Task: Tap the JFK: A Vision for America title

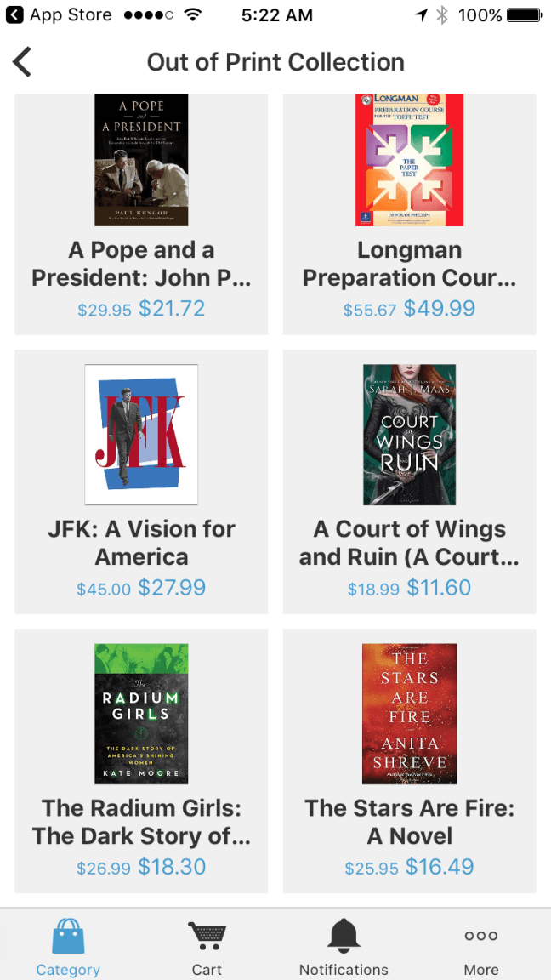Action: (141, 543)
